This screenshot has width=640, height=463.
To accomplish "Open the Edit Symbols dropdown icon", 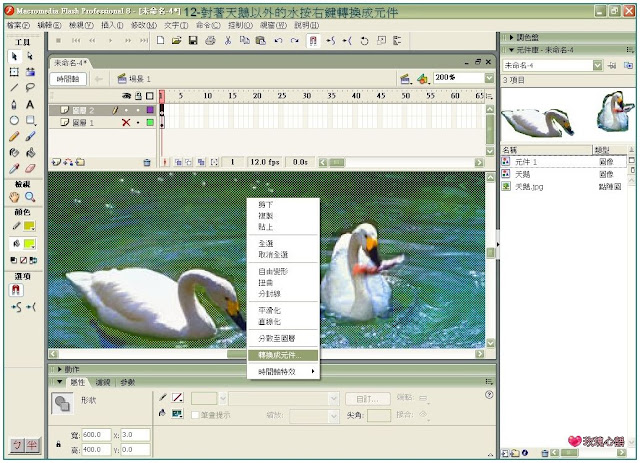I will pyautogui.click(x=423, y=78).
